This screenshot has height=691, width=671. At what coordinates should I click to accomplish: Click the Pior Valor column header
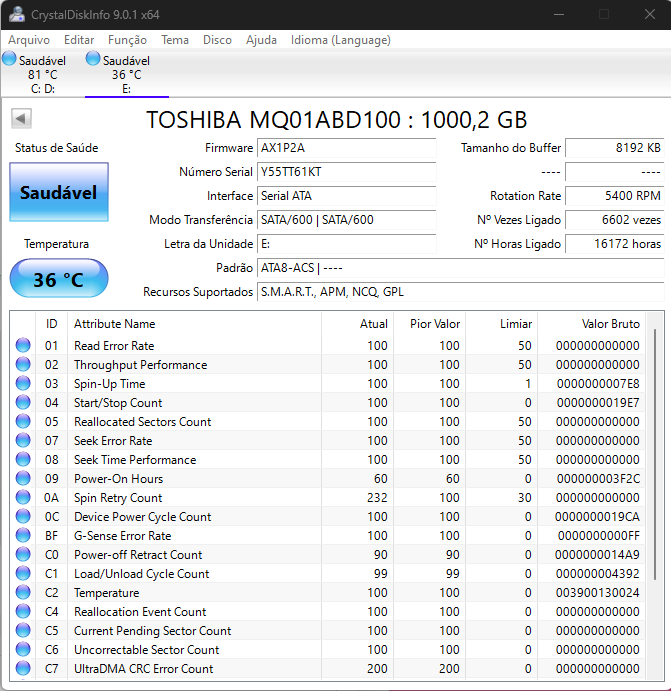coord(430,324)
